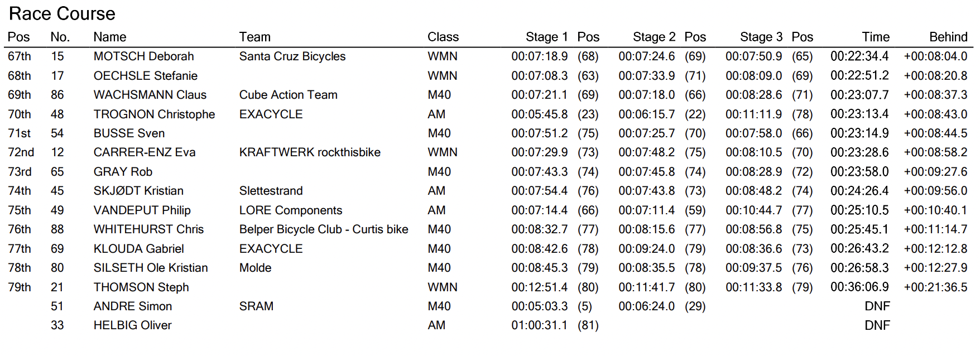
Task: Click the Stage 2 column header
Action: tap(654, 37)
